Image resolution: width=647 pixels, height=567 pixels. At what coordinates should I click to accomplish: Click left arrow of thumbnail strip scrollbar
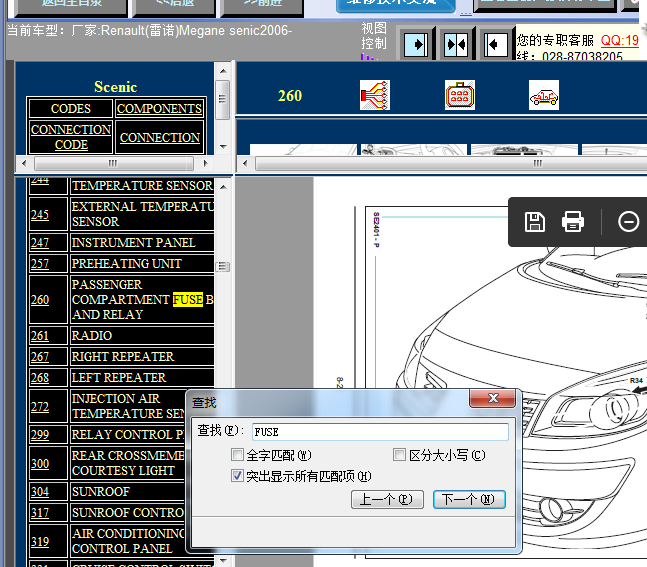245,163
